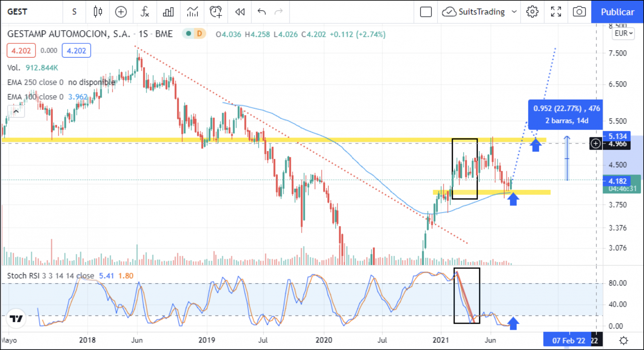The width and height of the screenshot is (644, 350).
Task: Open the EUR currency dropdown
Action: coord(623,33)
